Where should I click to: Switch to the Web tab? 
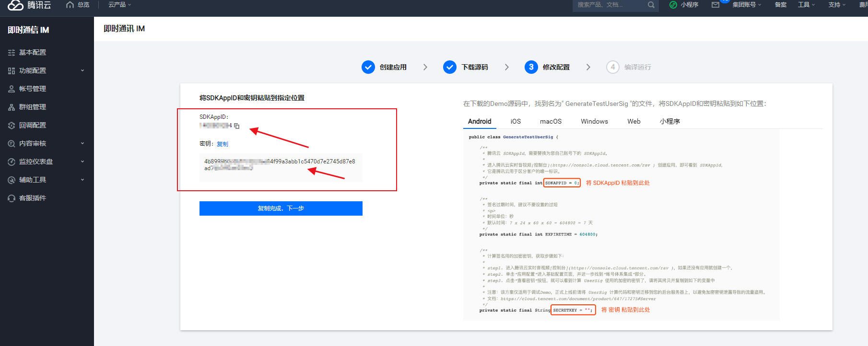[x=634, y=121]
